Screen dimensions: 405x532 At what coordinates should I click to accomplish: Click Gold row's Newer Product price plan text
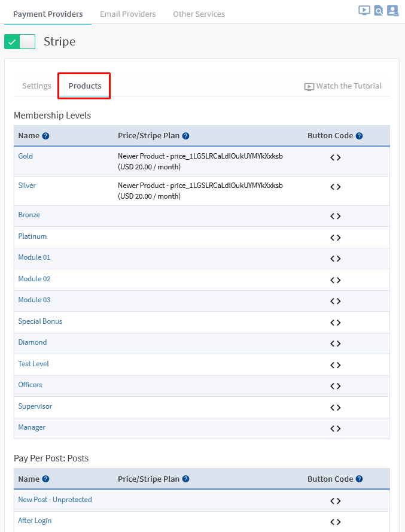click(200, 161)
